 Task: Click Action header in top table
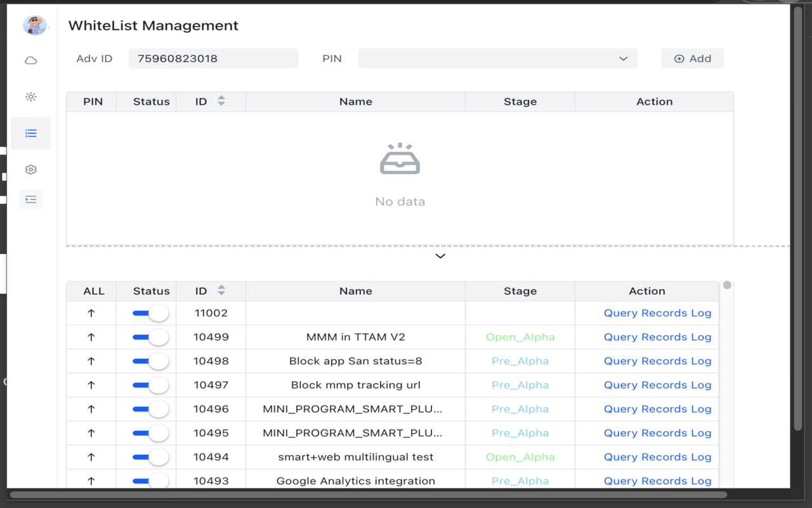pos(654,102)
